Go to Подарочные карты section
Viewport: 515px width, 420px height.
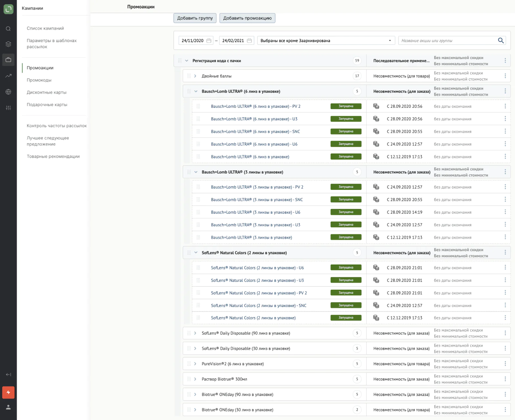(47, 105)
